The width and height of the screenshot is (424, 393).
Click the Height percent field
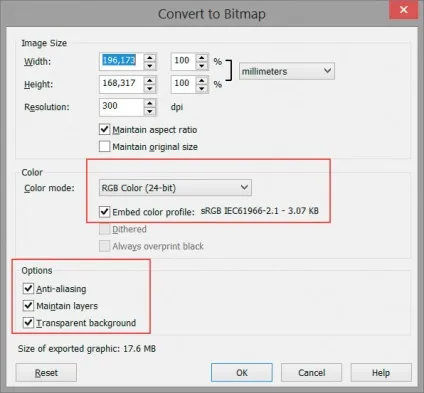183,84
